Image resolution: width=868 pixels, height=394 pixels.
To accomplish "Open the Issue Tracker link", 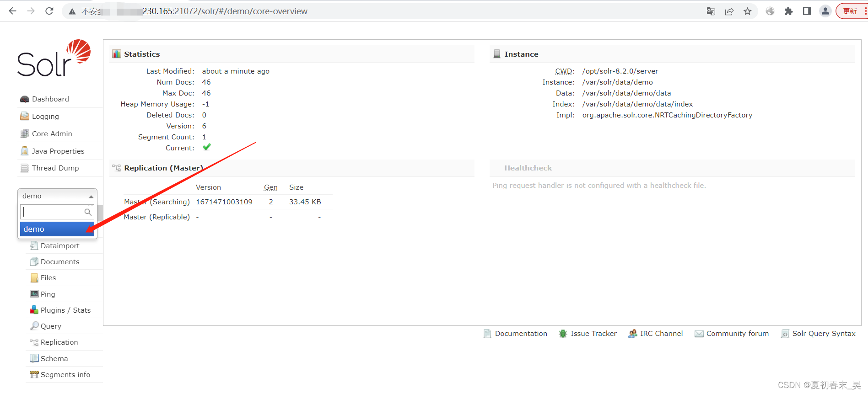I will click(593, 334).
